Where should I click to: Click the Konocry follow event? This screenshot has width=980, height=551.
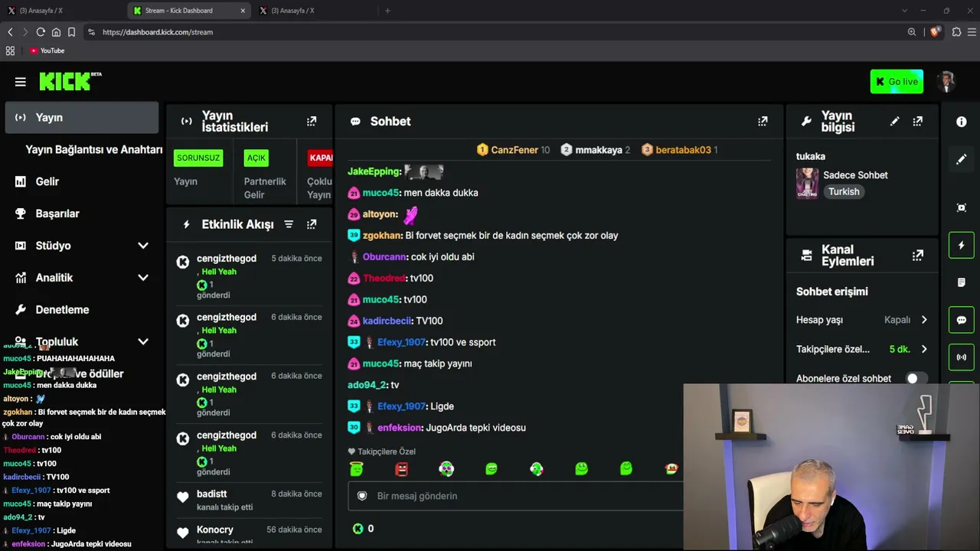point(249,534)
